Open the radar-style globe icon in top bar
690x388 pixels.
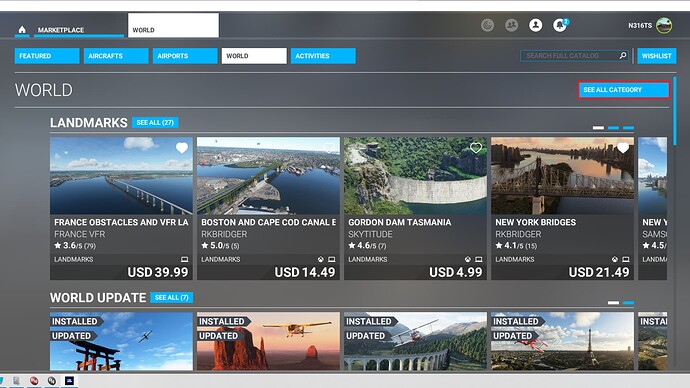click(x=487, y=25)
